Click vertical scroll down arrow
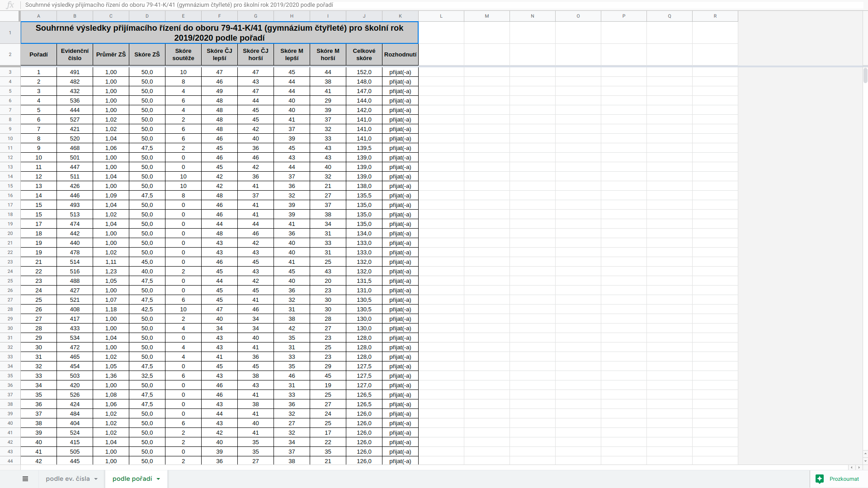868x488 pixels. click(x=865, y=461)
